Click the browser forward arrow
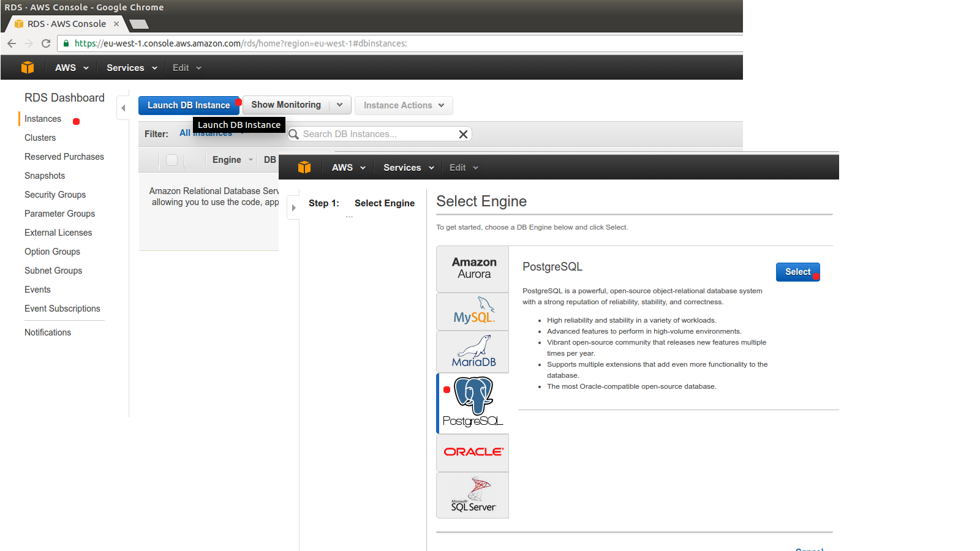980x551 pixels. click(x=29, y=43)
